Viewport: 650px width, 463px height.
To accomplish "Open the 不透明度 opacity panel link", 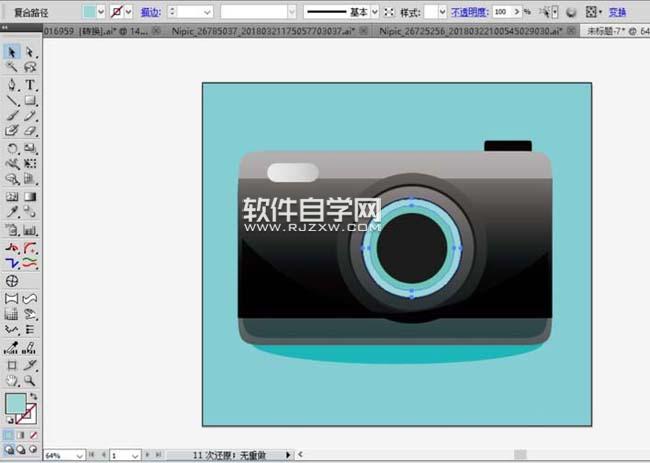I will pyautogui.click(x=470, y=12).
